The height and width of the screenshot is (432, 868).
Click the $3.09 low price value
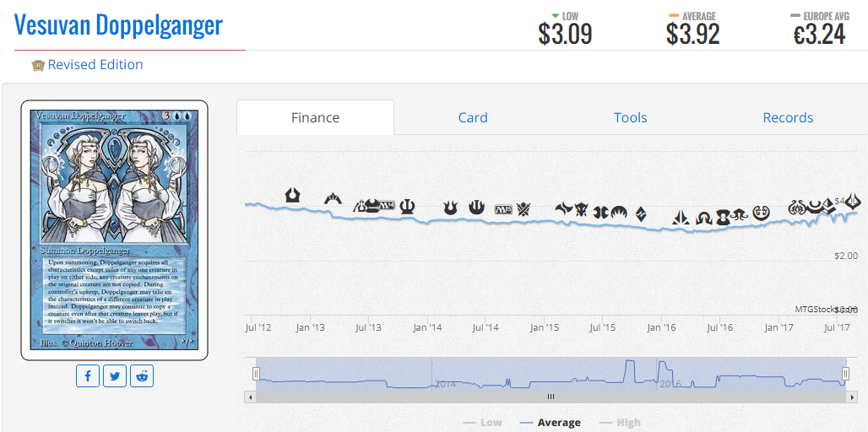(x=565, y=35)
